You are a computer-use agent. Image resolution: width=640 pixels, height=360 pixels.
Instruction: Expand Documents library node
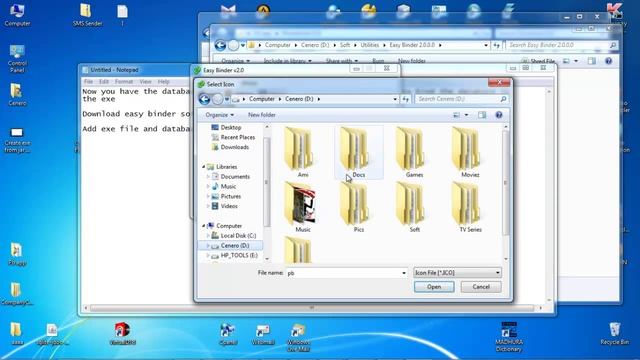point(208,177)
